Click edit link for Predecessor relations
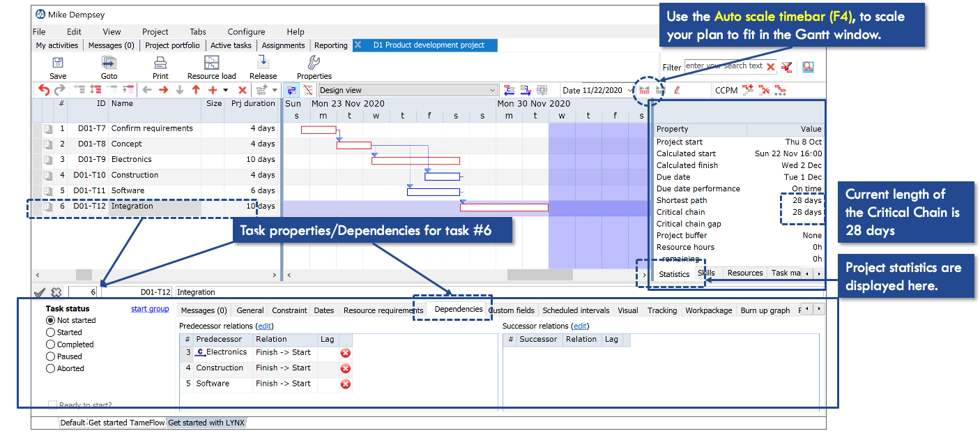The height and width of the screenshot is (438, 980). (265, 326)
